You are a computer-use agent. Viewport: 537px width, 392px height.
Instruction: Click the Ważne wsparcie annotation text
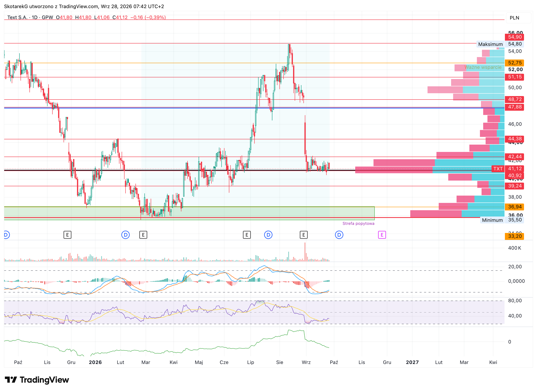tap(483, 67)
